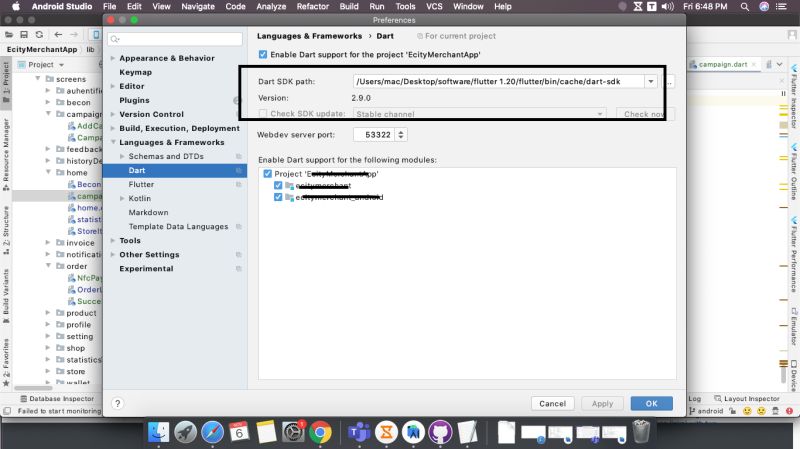The width and height of the screenshot is (800, 449).
Task: Expand Version Control settings
Action: point(113,114)
